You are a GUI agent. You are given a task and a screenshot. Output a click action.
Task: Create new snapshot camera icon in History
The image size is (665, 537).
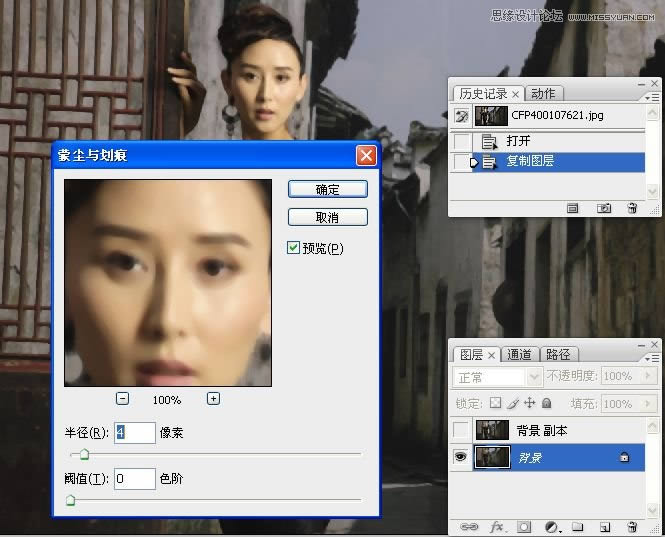tap(603, 208)
